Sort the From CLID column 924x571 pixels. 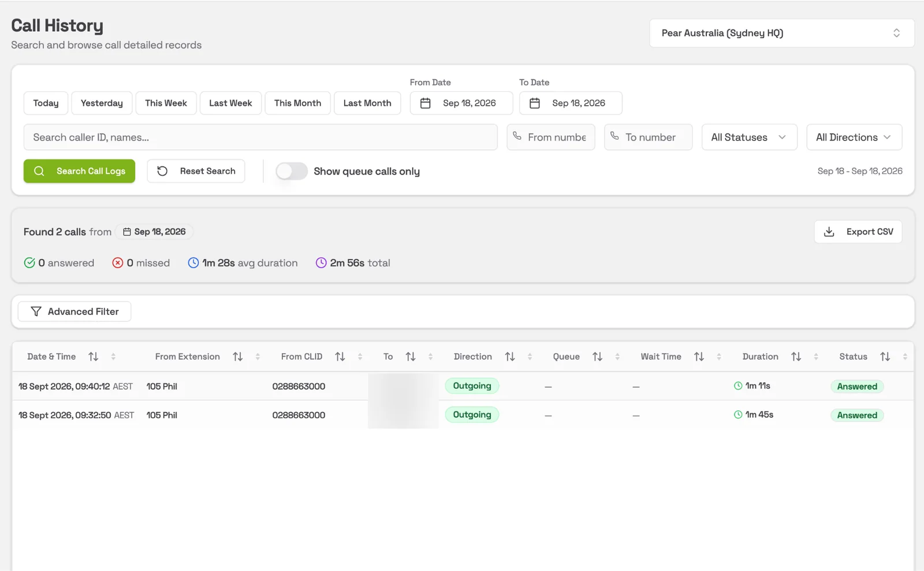(x=340, y=357)
